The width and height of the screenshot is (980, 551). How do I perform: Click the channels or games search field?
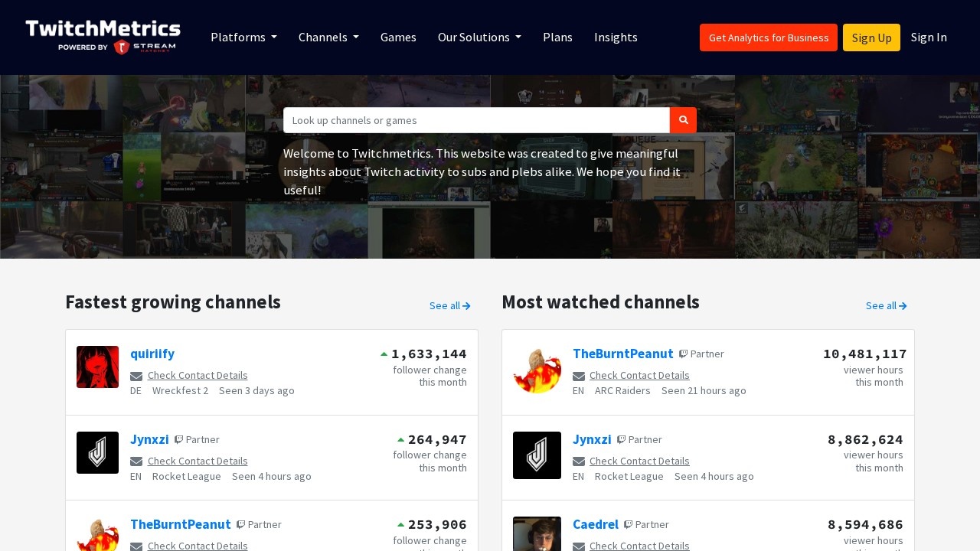pyautogui.click(x=476, y=120)
